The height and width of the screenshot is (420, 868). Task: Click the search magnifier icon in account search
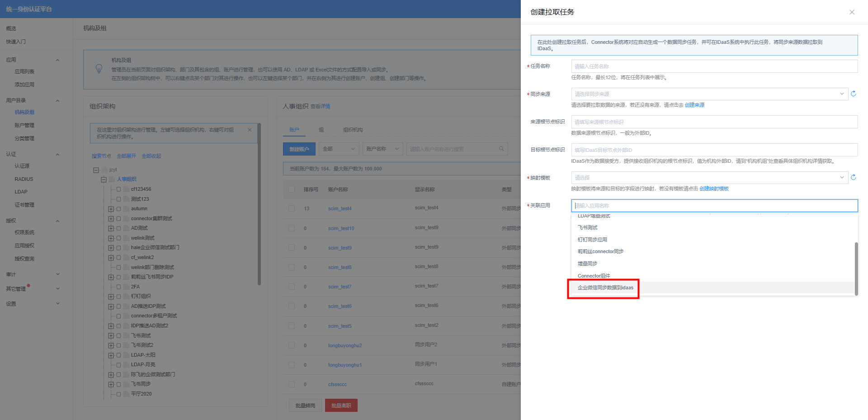501,149
